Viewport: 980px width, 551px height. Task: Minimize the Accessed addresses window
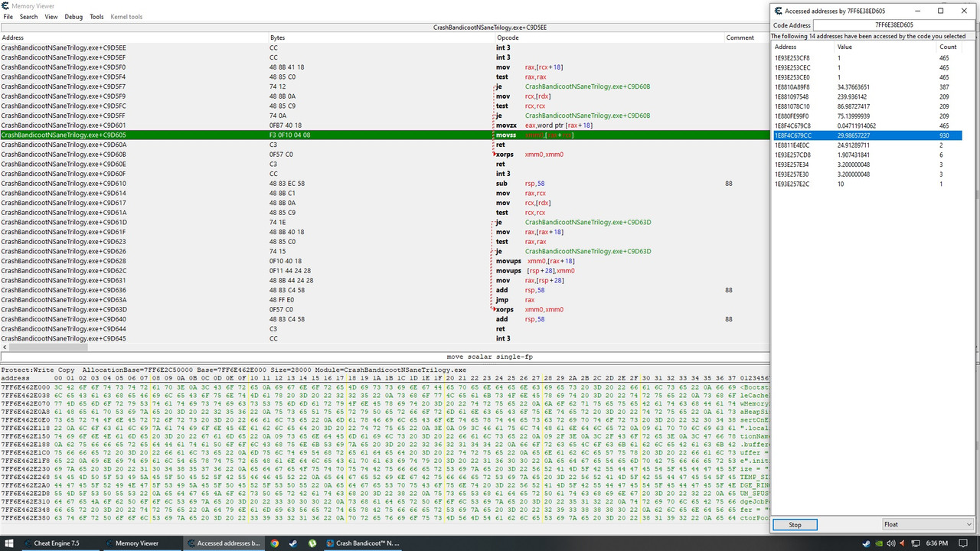[x=918, y=11]
